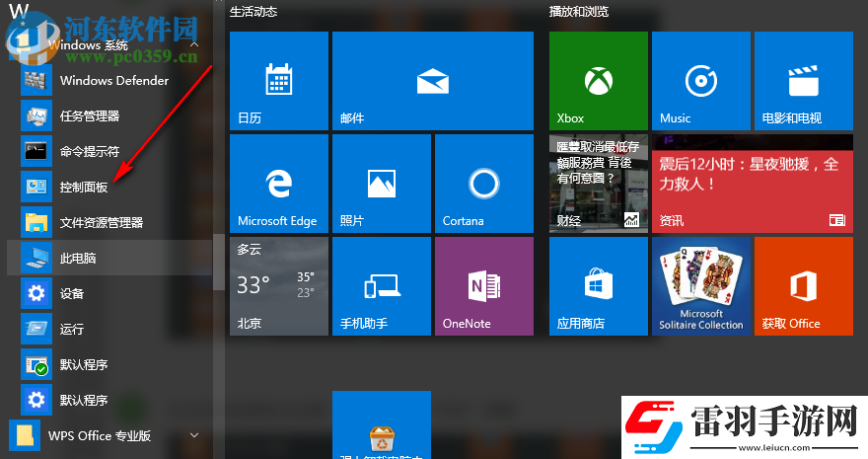This screenshot has width=868, height=459.
Task: Open the Windows Defender icon in app list
Action: pos(36,80)
